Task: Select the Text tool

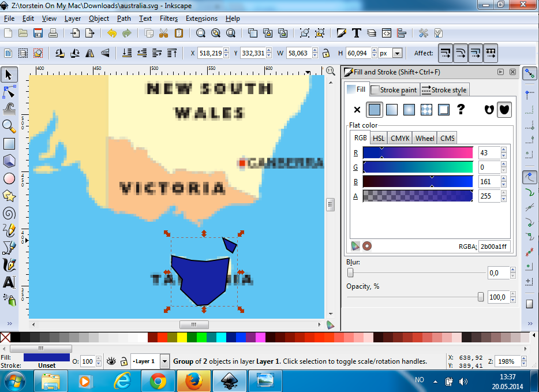Action: [x=9, y=283]
